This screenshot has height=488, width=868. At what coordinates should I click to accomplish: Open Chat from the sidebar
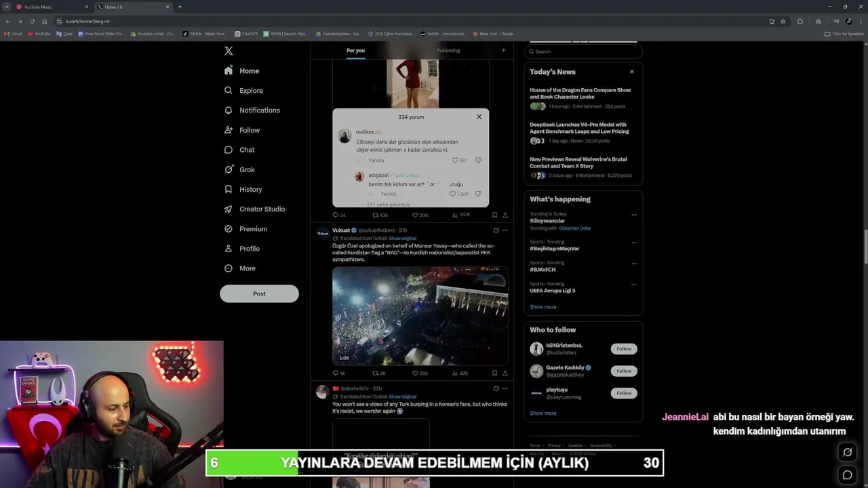239,150
